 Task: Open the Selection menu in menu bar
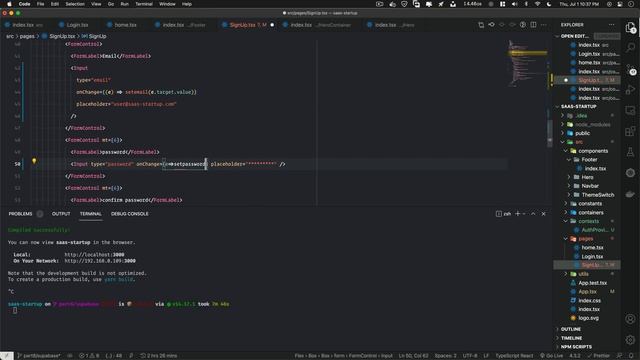[x=75, y=4]
